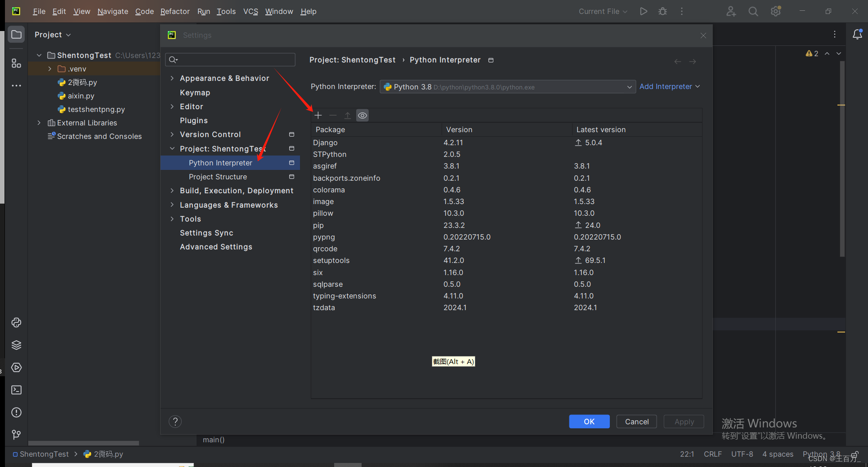Image resolution: width=868 pixels, height=467 pixels.
Task: Expand Languages & Frameworks settings
Action: [x=172, y=205]
